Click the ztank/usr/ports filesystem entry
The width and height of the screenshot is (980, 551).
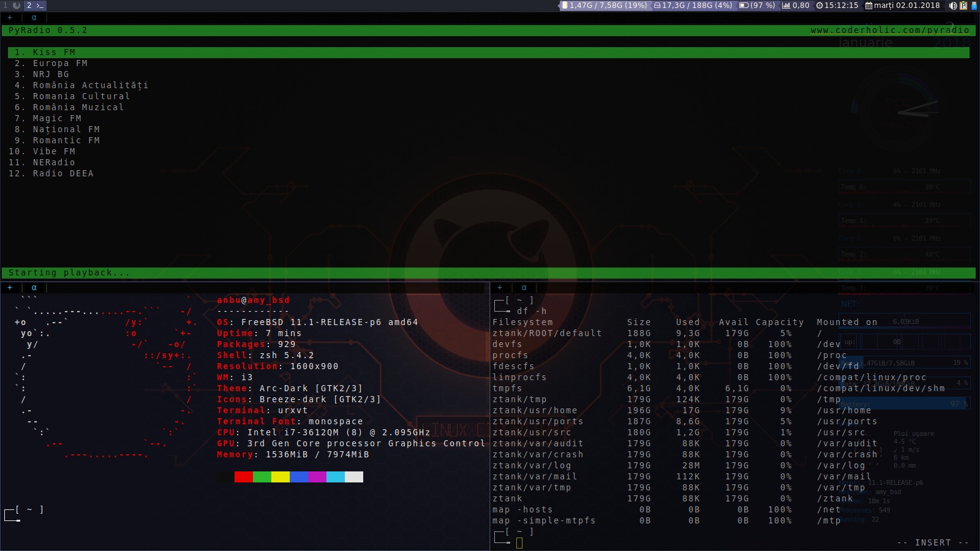[x=538, y=422]
